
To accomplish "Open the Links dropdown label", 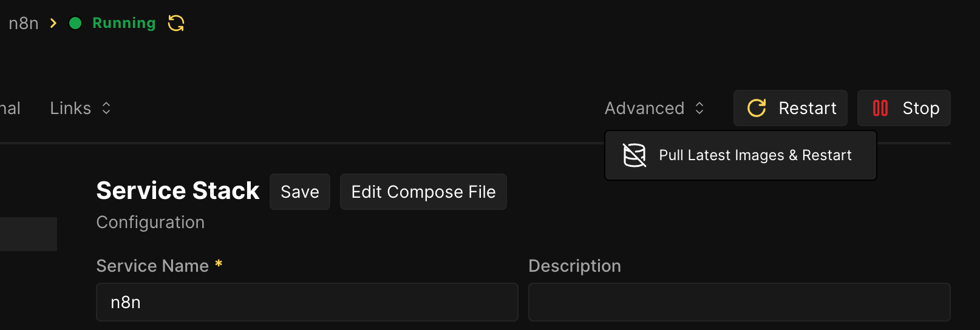I will 70,108.
